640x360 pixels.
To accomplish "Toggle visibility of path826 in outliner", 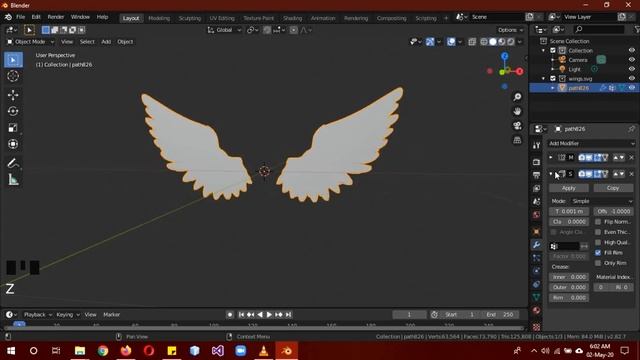I will click(631, 88).
